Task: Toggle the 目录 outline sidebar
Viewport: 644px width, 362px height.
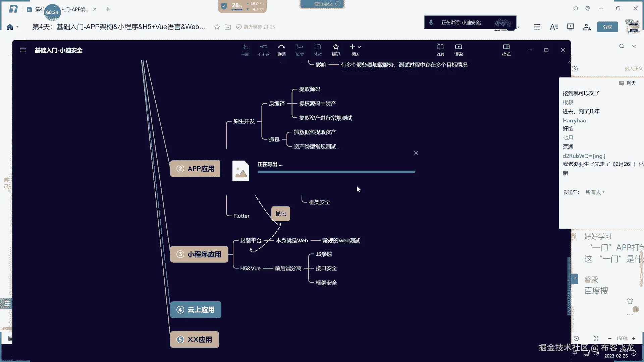Action: [x=6, y=183]
